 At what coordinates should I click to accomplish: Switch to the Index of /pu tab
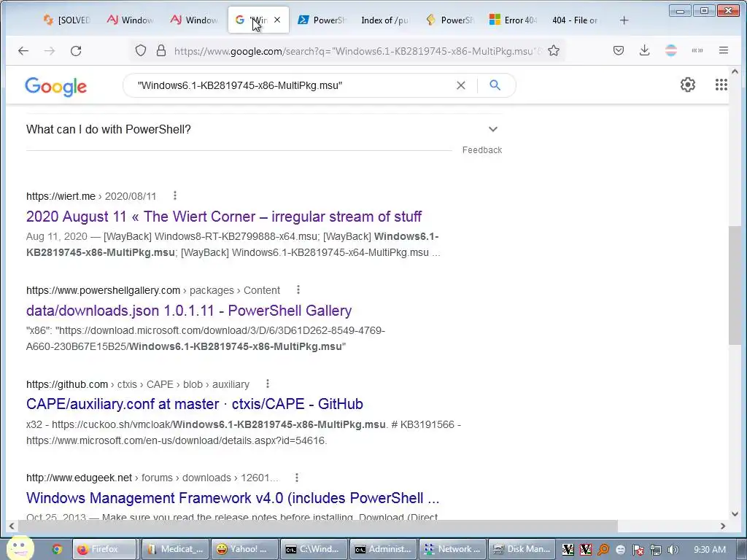point(385,20)
